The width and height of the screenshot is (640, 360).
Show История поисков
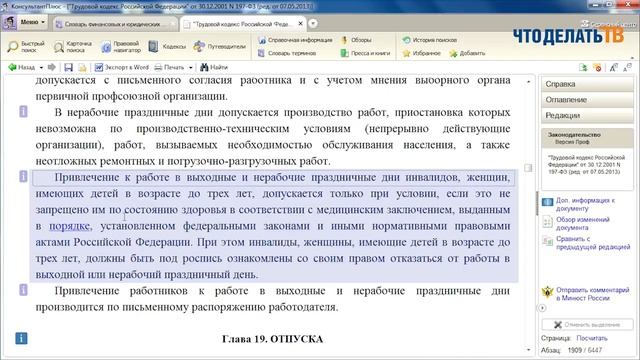429,40
